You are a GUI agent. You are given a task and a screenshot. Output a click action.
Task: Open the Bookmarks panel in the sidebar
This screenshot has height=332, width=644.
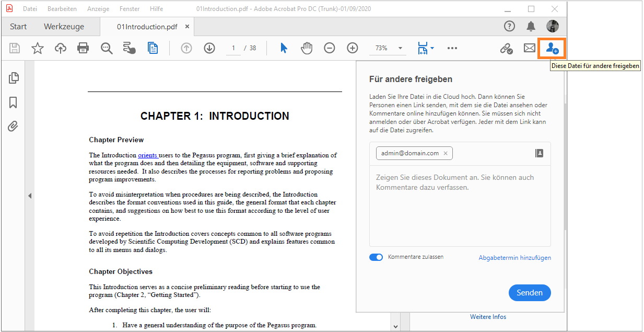(x=14, y=102)
